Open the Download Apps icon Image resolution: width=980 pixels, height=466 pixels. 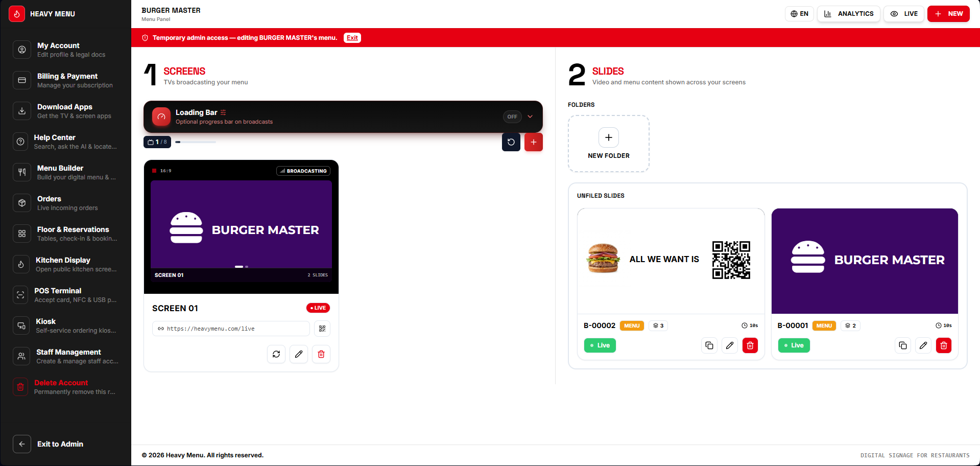pos(22,111)
